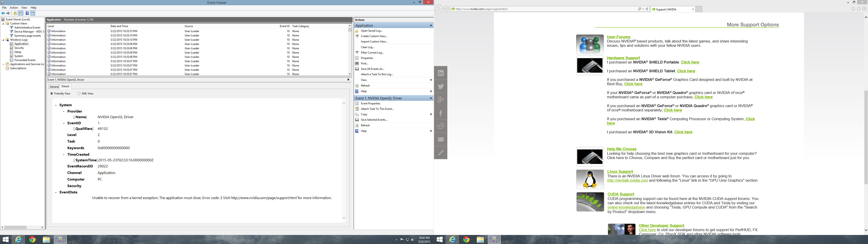Click the pencil feedback sidebar icon
Viewport: 868px width, 244px height.
pyautogui.click(x=441, y=153)
